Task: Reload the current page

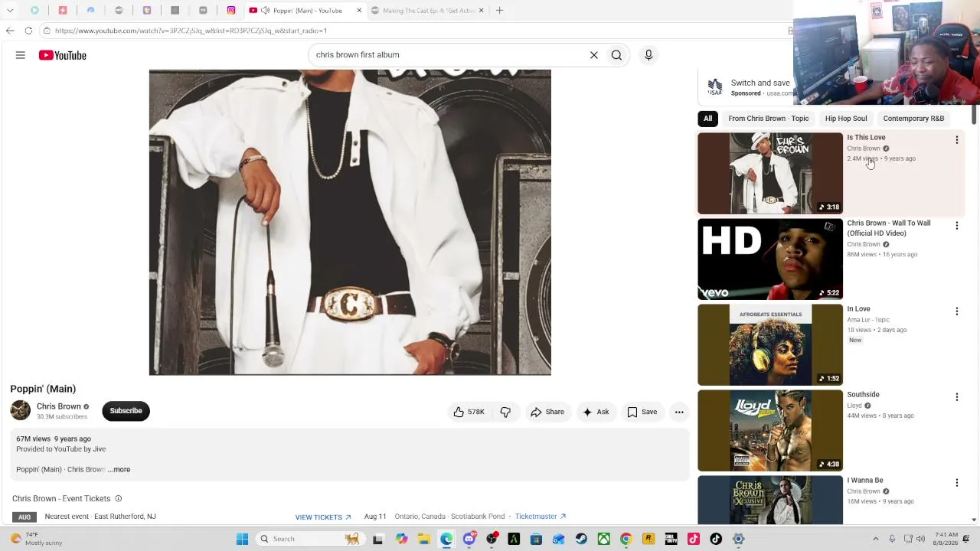Action: click(x=28, y=31)
